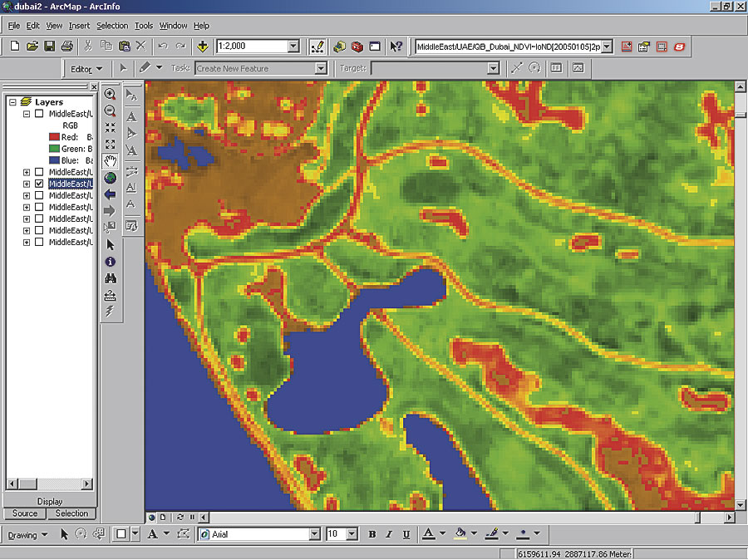Click the Full Extent globe icon
The image size is (748, 560).
[x=111, y=177]
